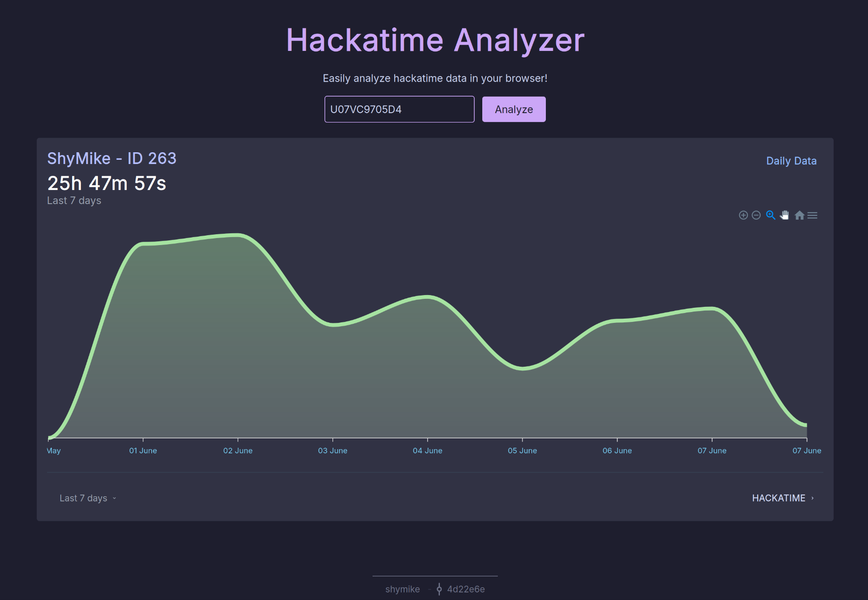Click the chart zoom in icon

(x=743, y=215)
